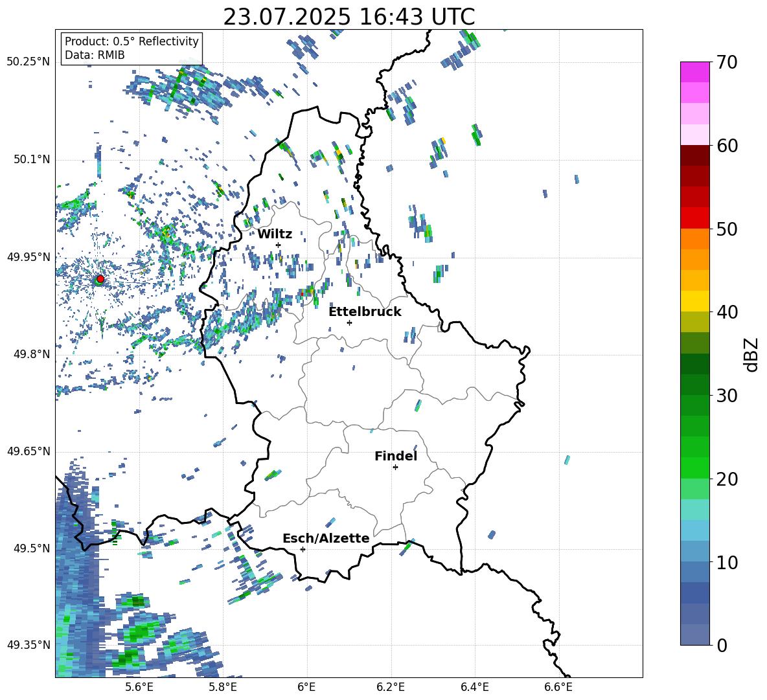Image resolution: width=767 pixels, height=700 pixels.
Task: Click the 49.35°N latitude label
Action: (29, 645)
